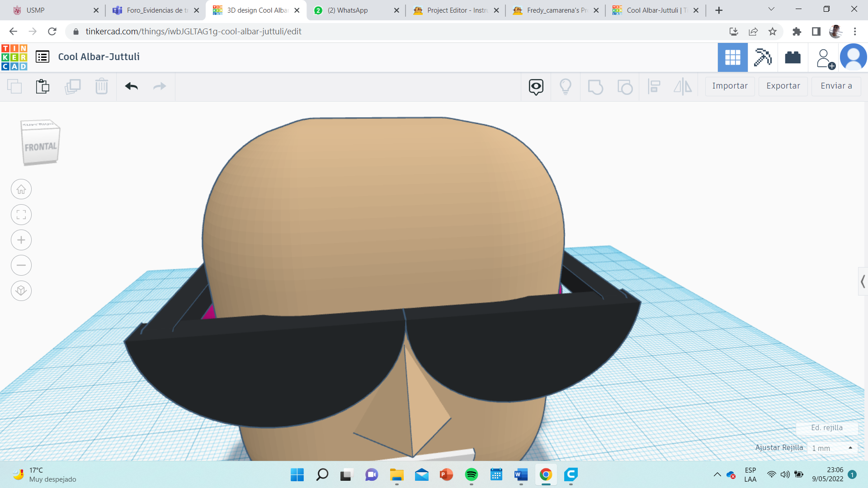Image resolution: width=868 pixels, height=488 pixels.
Task: Click the snap/align tool icon
Action: [x=653, y=86]
